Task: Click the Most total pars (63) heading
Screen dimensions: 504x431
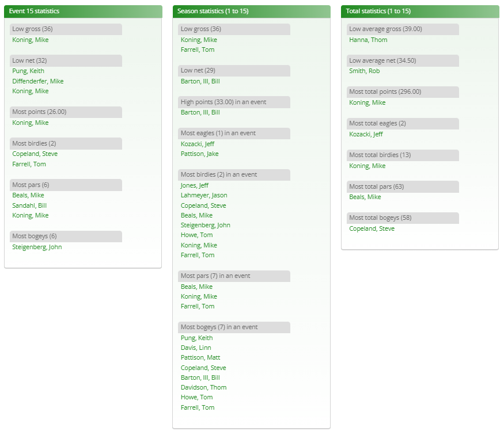Action: [x=403, y=186]
